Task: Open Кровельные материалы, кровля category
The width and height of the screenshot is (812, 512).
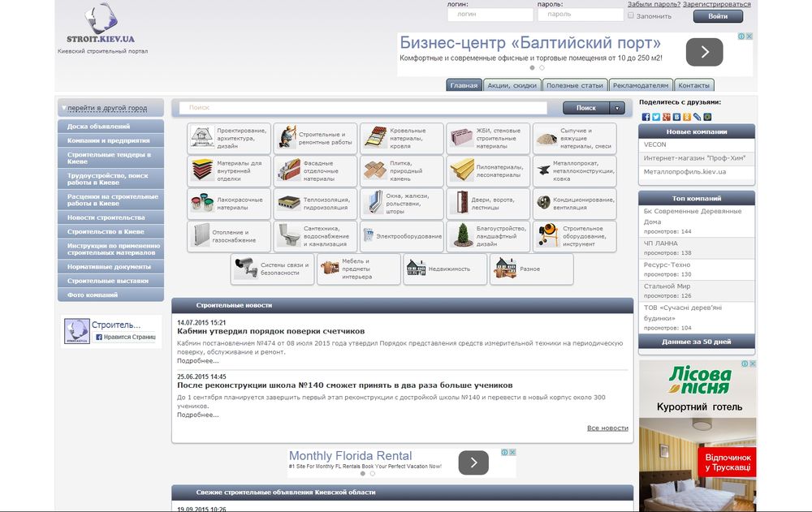Action: pos(402,138)
